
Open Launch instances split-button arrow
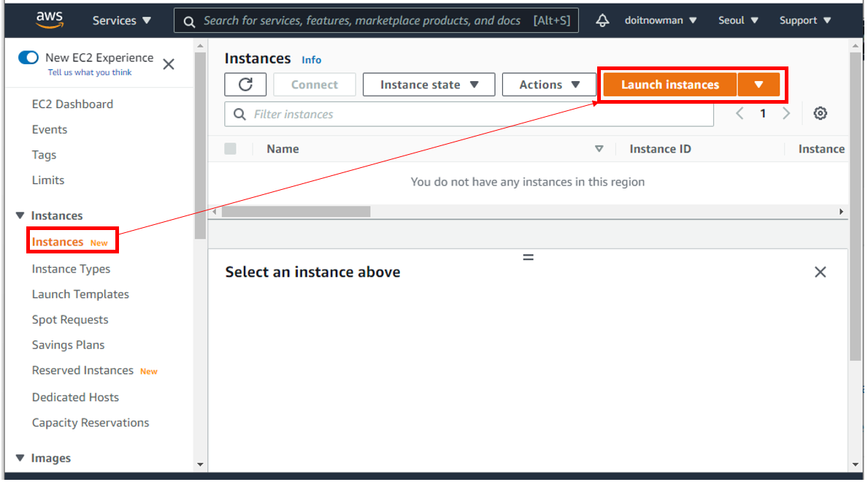point(758,84)
